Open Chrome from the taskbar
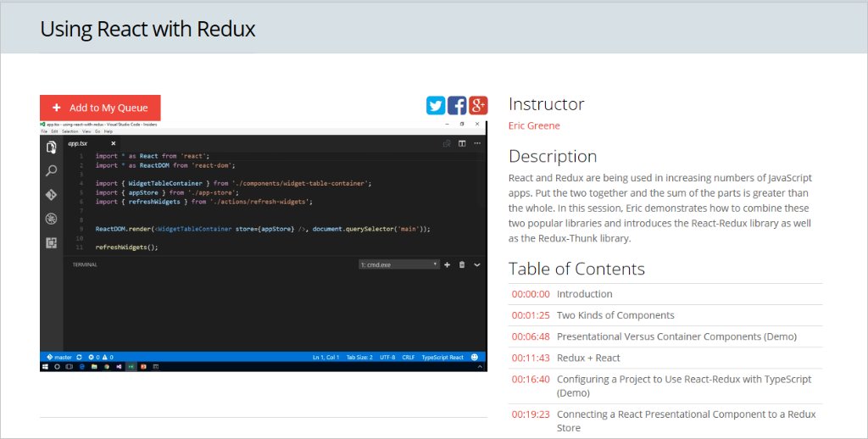The height and width of the screenshot is (439, 868). tap(106, 366)
